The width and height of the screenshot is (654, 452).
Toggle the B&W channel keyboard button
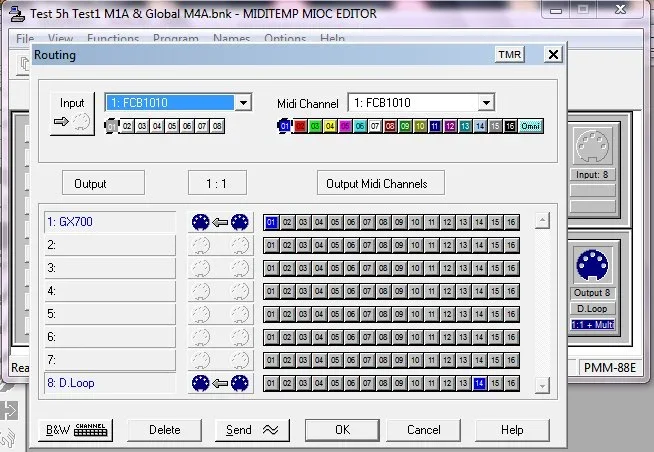tap(75, 430)
